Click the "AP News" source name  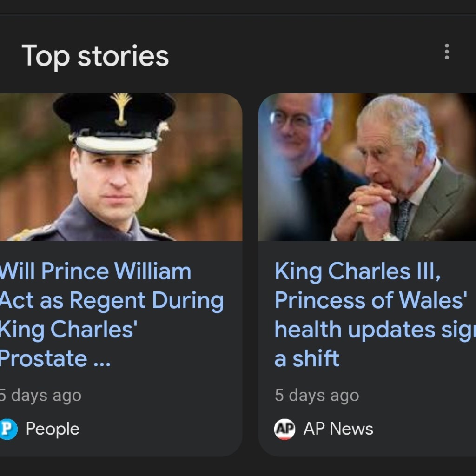(x=338, y=429)
